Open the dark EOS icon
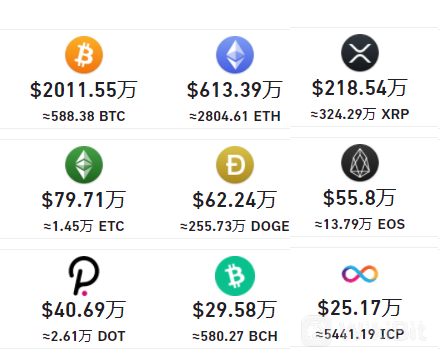Viewport: 440px width, 362px height. pos(360,163)
